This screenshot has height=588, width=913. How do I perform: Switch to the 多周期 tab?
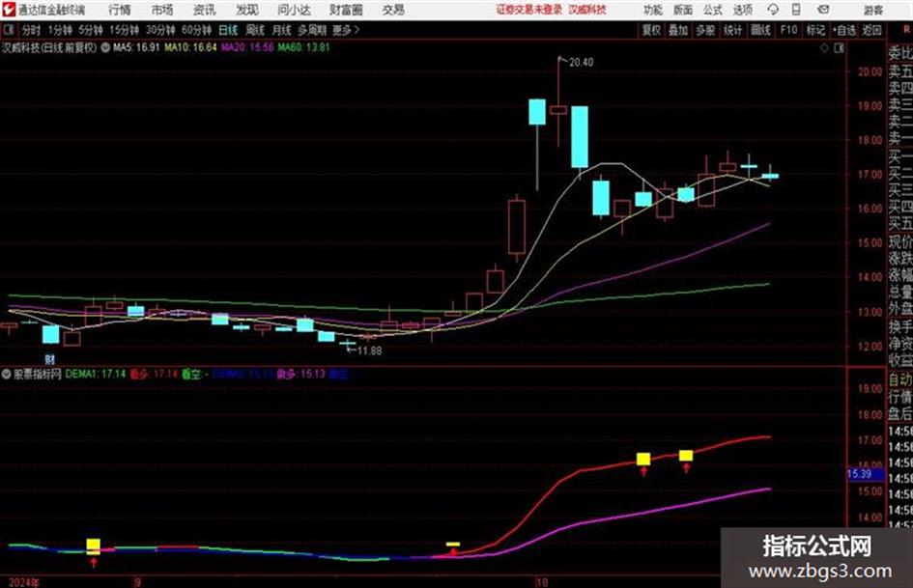312,30
